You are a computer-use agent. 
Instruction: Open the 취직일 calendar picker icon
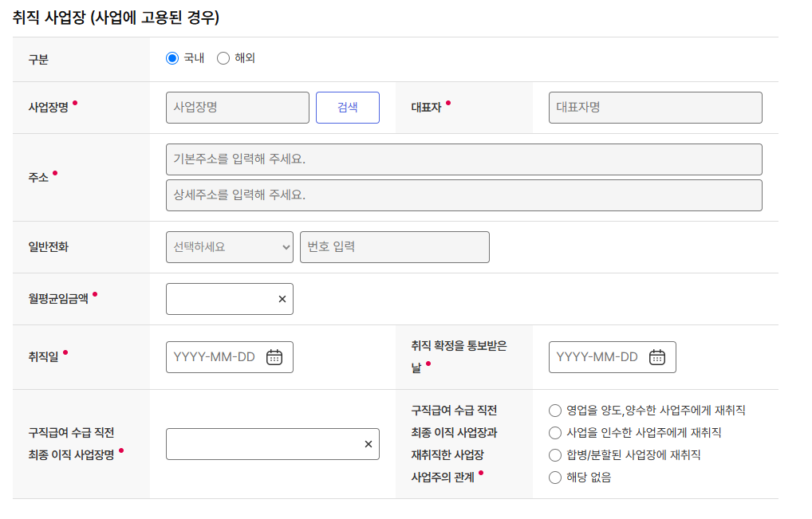pyautogui.click(x=274, y=357)
